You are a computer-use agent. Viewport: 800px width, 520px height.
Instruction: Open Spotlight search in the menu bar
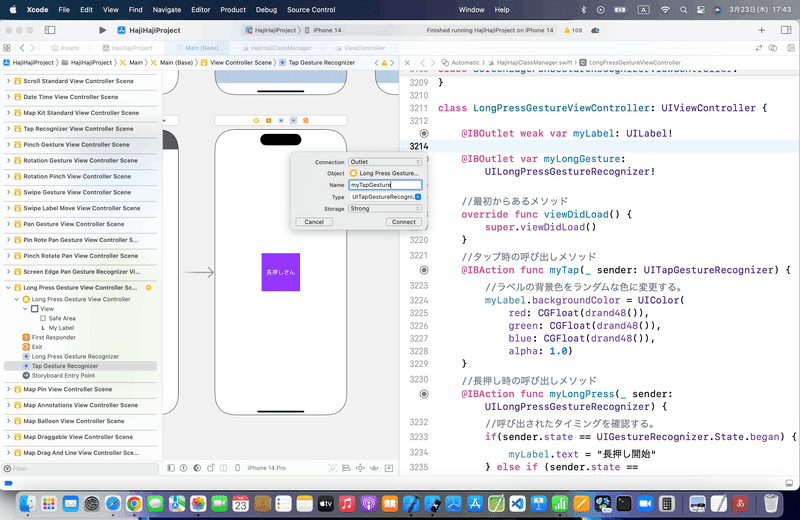tap(683, 10)
